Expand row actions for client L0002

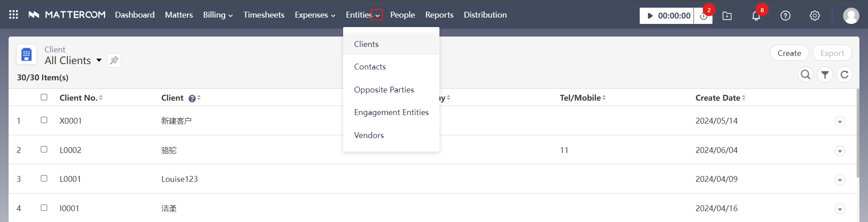(840, 151)
